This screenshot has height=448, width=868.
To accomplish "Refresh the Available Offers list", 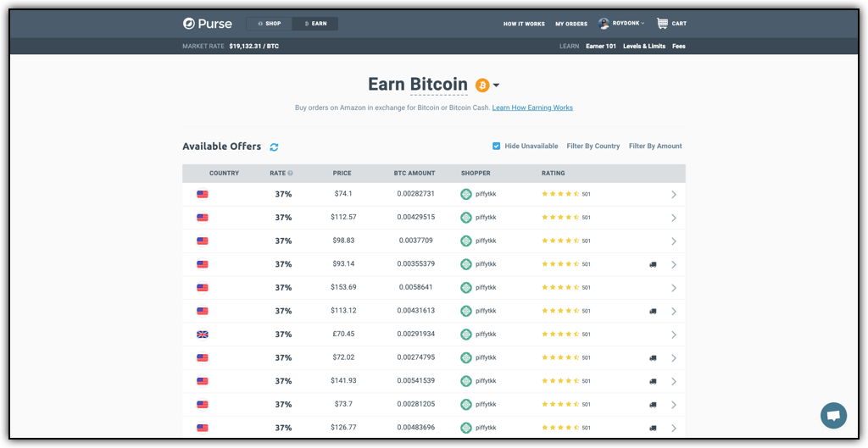I will coord(274,147).
